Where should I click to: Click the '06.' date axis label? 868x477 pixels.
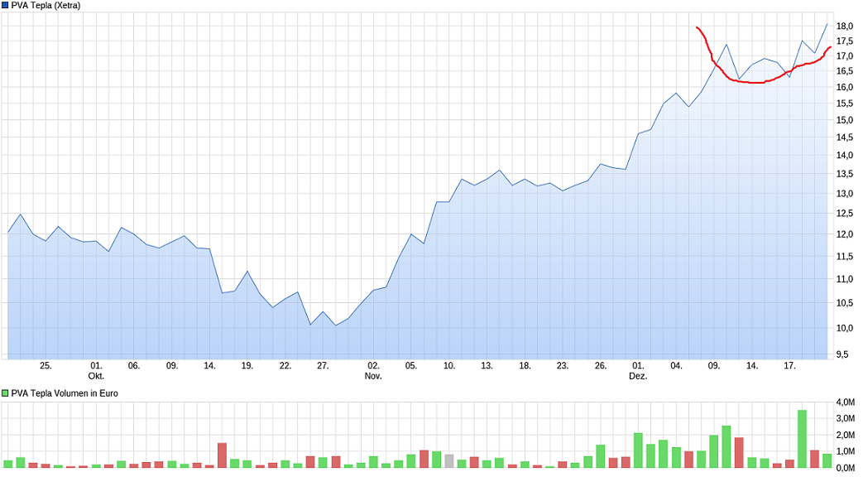[x=134, y=366]
